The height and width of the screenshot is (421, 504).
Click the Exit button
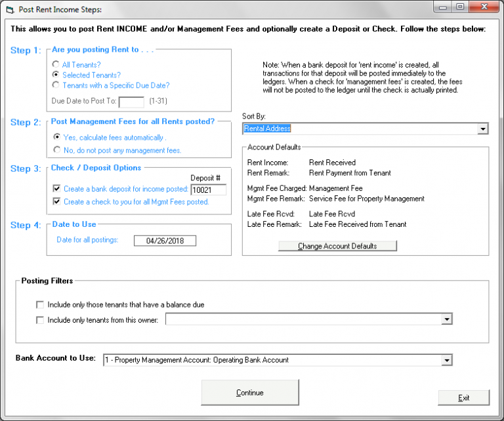coord(463,397)
